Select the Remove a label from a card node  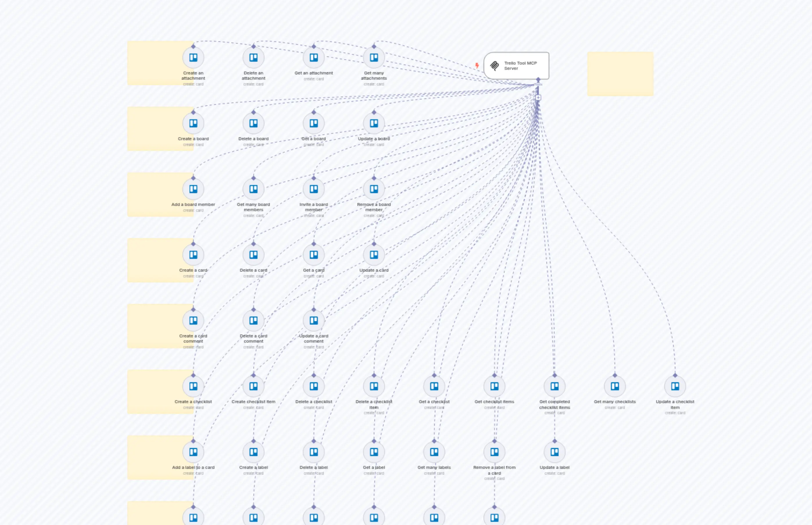[x=494, y=451]
